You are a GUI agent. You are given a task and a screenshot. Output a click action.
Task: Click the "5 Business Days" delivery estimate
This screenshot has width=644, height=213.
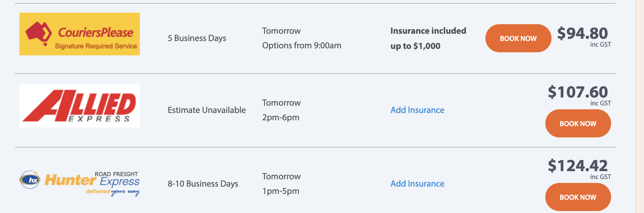[197, 38]
